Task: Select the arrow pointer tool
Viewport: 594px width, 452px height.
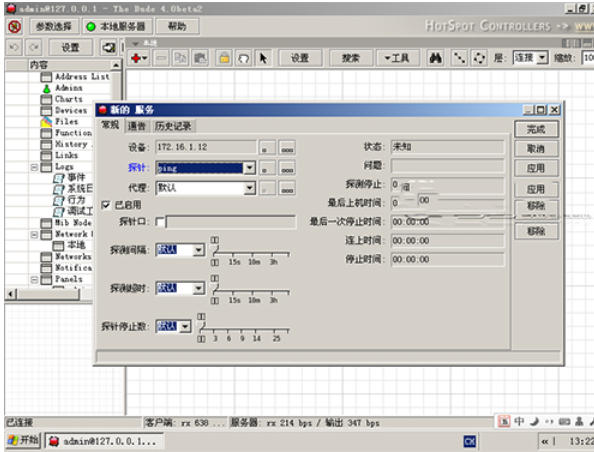Action: pos(263,58)
